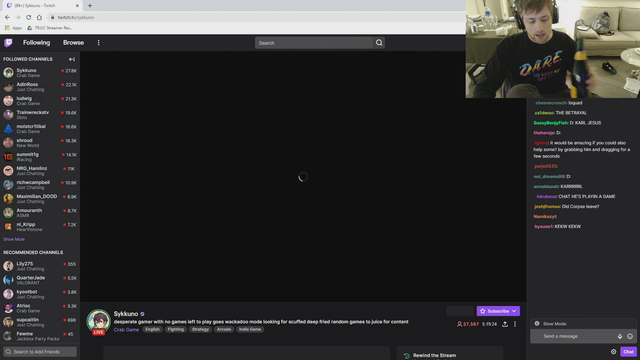
Task: Open AdinRoss channel in sidebar
Action: [40, 87]
